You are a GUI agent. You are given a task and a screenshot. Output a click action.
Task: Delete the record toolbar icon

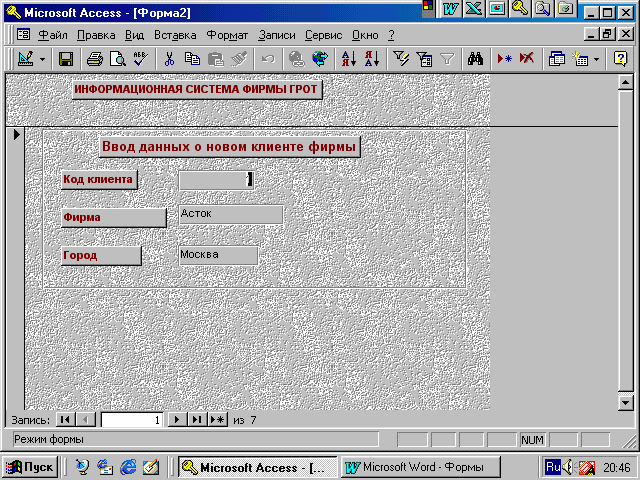527,59
